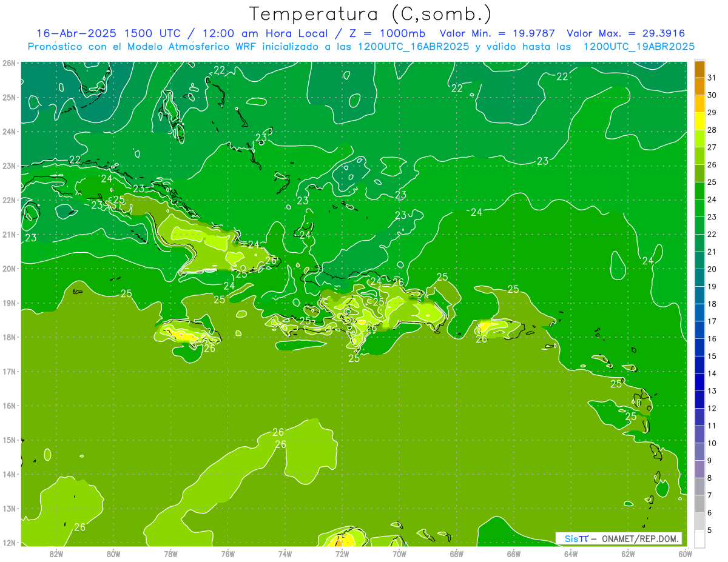Click legend scale value 6
This screenshot has width=728, height=562.
tap(710, 513)
